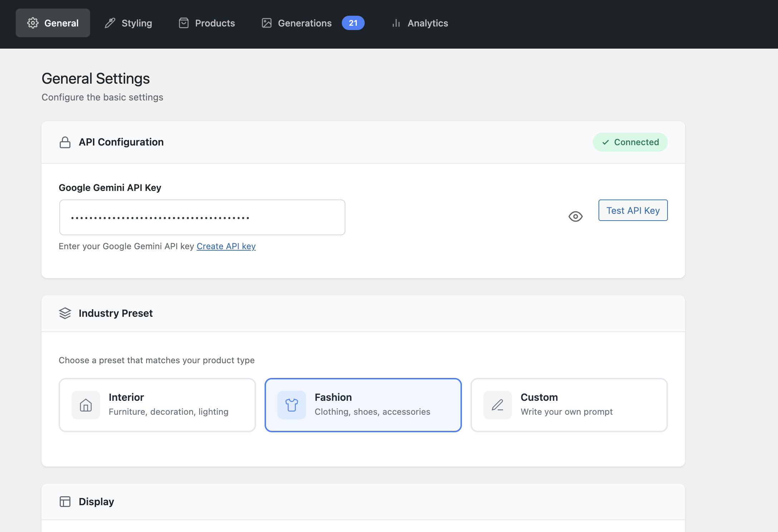Click the lock icon beside API Configuration
The width and height of the screenshot is (778, 532).
[65, 142]
